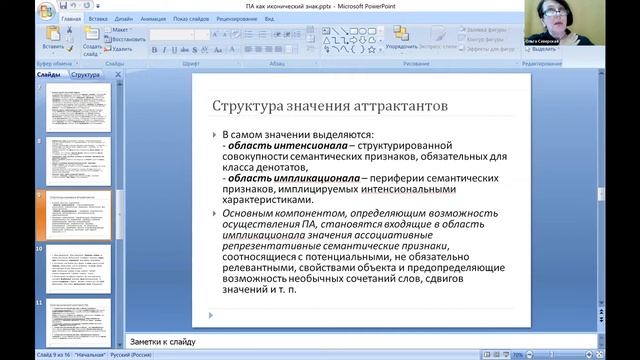Clear formatting with the eraser icon
Image resolution: width=640 pixels, height=360 pixels.
point(236,35)
